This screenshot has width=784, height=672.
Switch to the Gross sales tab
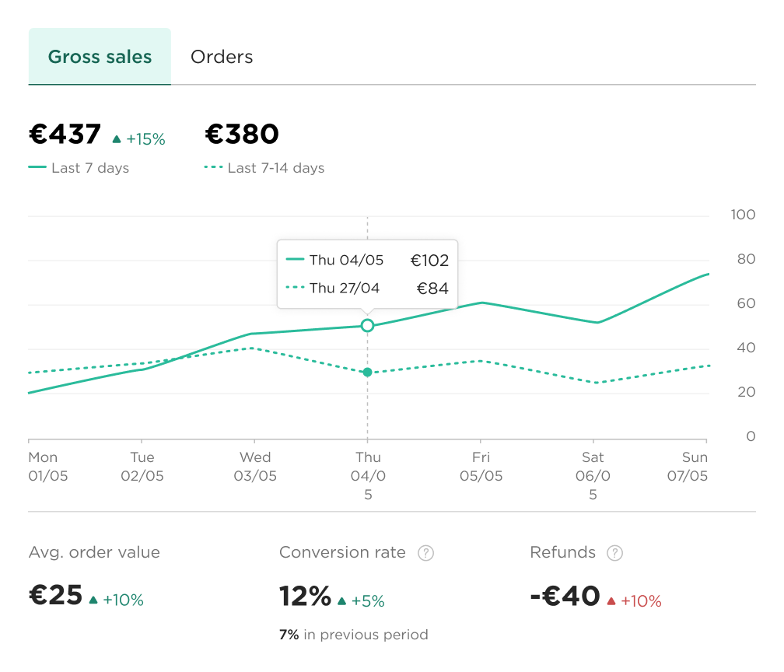pyautogui.click(x=100, y=57)
